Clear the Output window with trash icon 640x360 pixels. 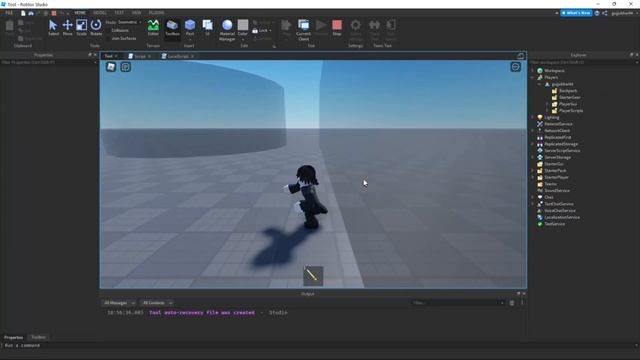tap(512, 303)
